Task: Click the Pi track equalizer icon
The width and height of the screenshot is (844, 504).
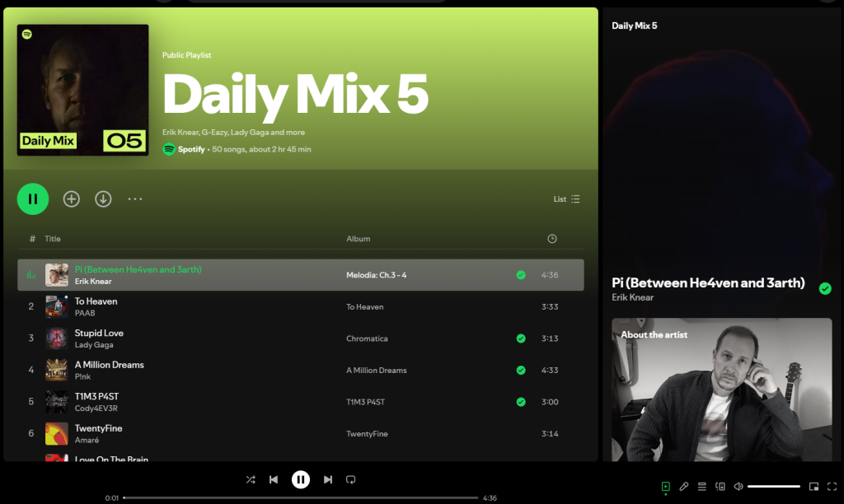Action: pos(31,275)
